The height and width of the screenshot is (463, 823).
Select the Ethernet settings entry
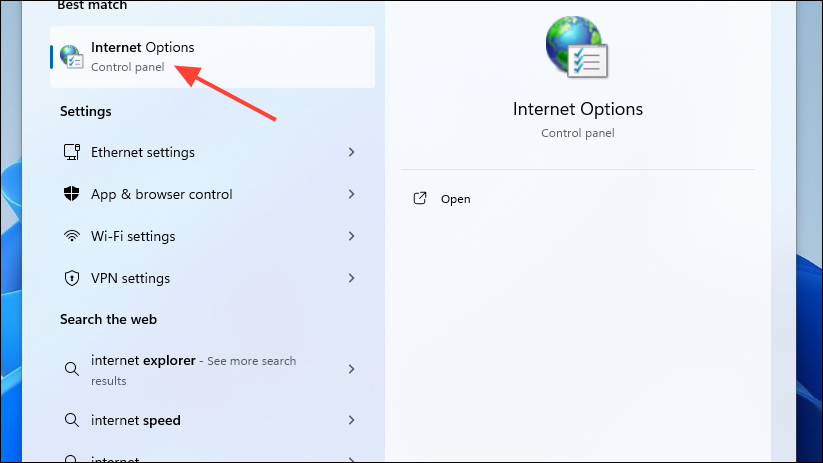[x=212, y=152]
